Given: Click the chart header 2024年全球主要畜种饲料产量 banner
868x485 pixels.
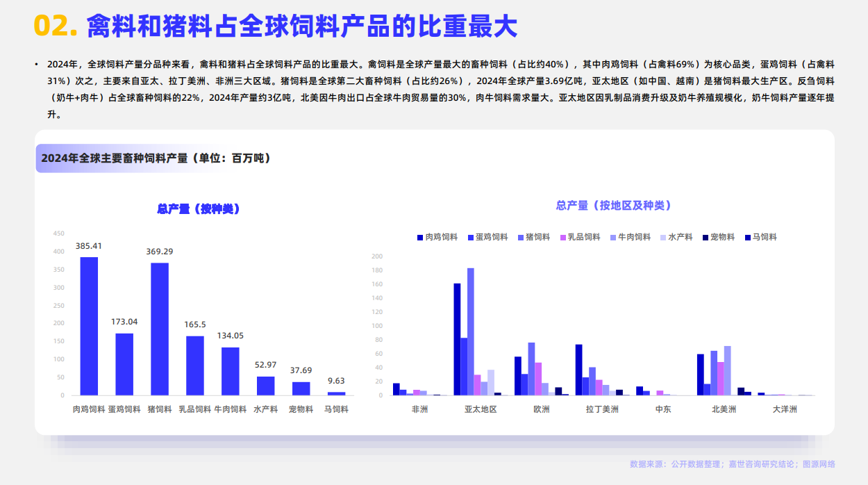Looking at the screenshot, I should (x=156, y=158).
